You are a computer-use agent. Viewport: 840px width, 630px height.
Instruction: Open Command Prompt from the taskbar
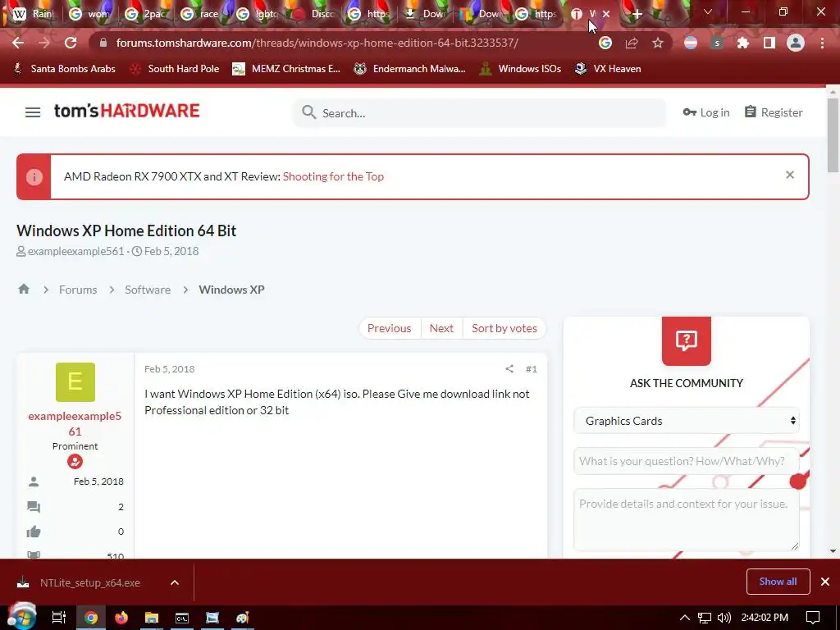[x=182, y=618]
